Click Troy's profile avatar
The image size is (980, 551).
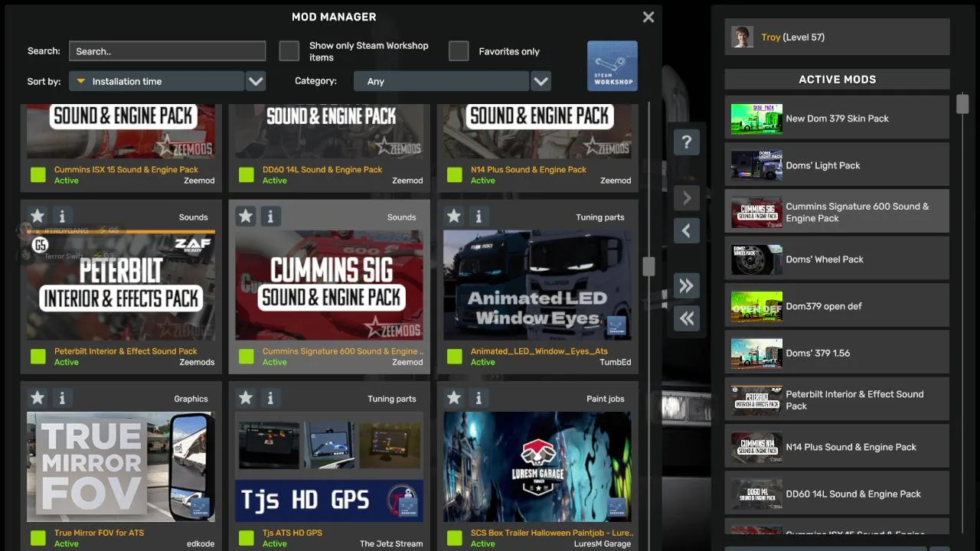coord(742,37)
